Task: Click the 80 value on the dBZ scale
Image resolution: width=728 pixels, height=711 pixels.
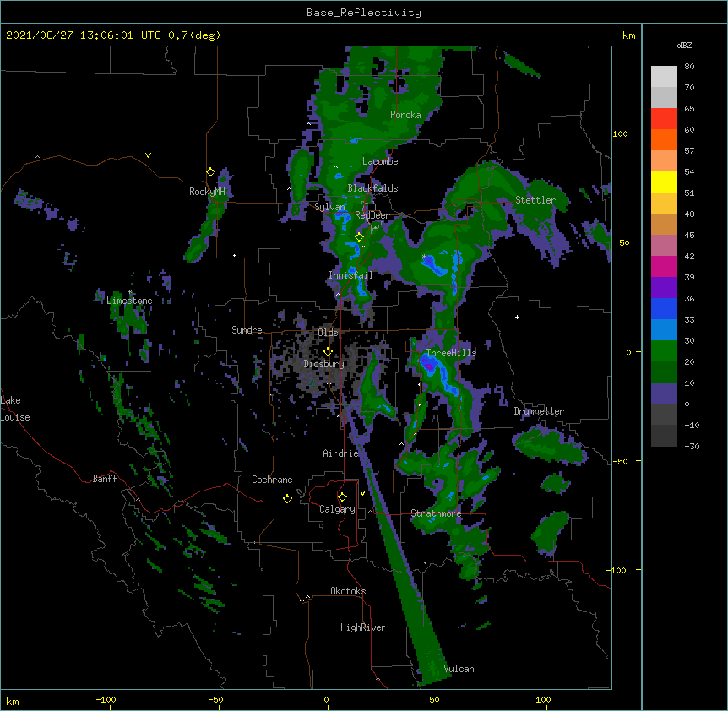Action: coord(689,67)
